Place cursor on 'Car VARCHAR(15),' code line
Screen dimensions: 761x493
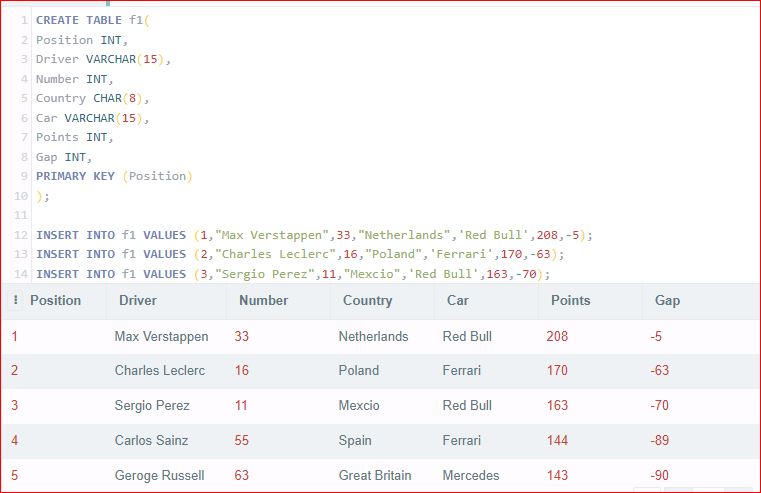click(x=92, y=118)
